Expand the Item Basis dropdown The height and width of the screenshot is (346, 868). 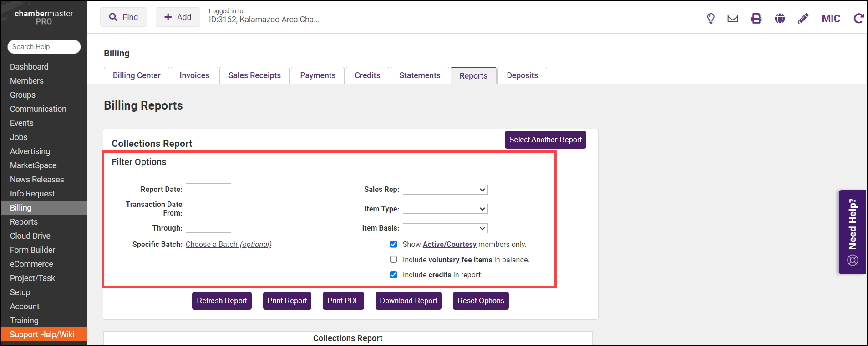(445, 228)
